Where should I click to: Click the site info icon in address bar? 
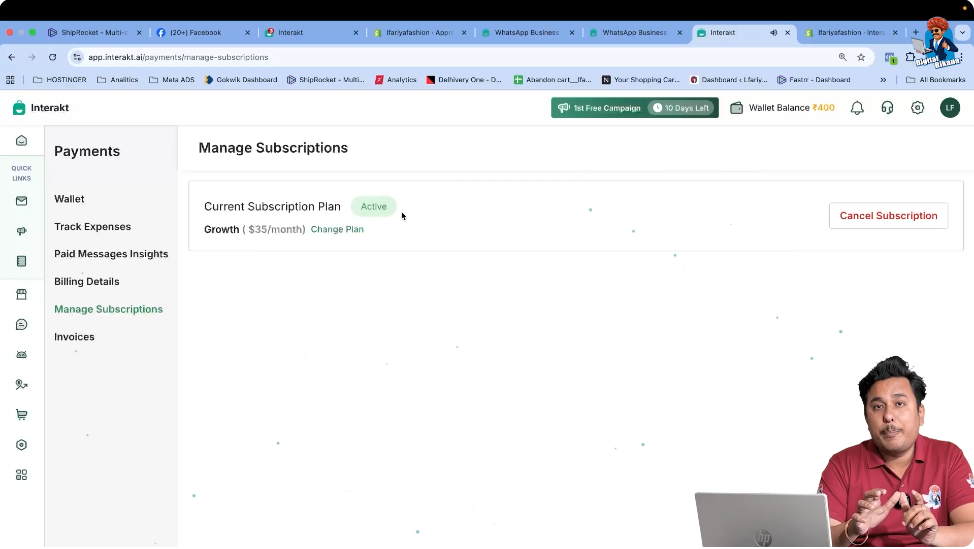pos(76,57)
